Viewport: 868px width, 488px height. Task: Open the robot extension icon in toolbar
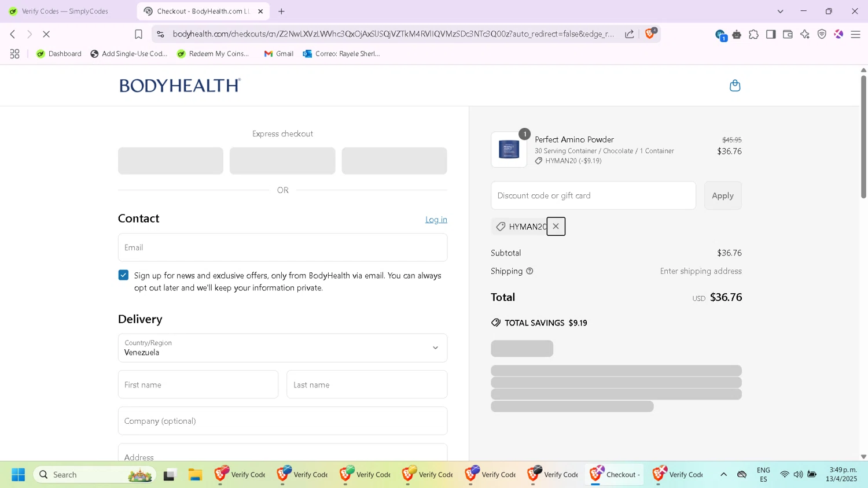pyautogui.click(x=737, y=35)
